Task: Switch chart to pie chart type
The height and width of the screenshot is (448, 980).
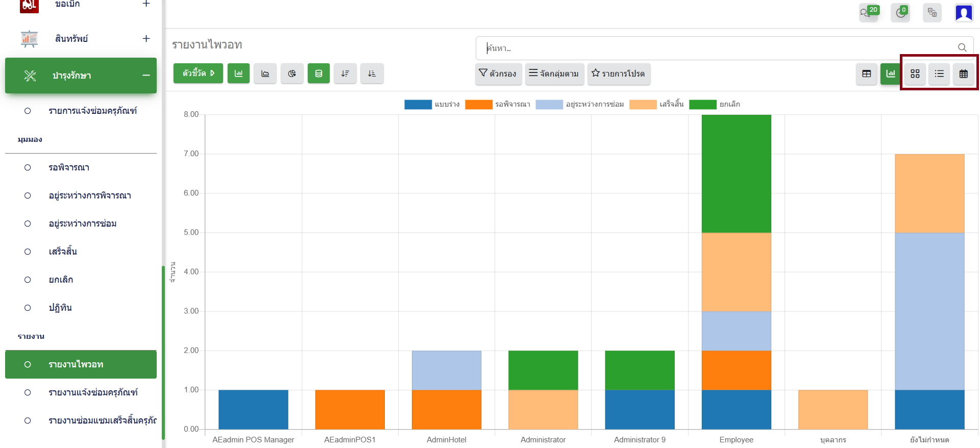Action: (x=292, y=73)
